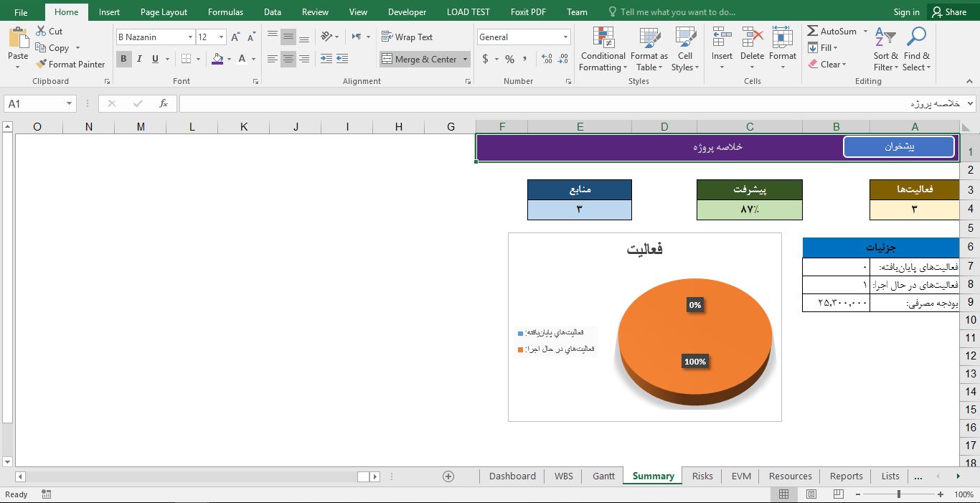The width and height of the screenshot is (980, 503).
Task: Expand the Number Format General dropdown
Action: tap(565, 37)
